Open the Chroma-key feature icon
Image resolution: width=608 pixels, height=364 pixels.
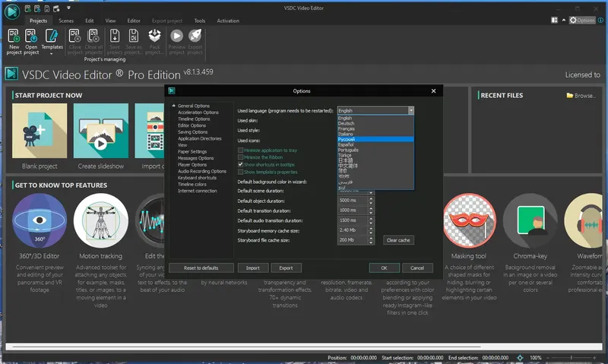[x=530, y=220]
